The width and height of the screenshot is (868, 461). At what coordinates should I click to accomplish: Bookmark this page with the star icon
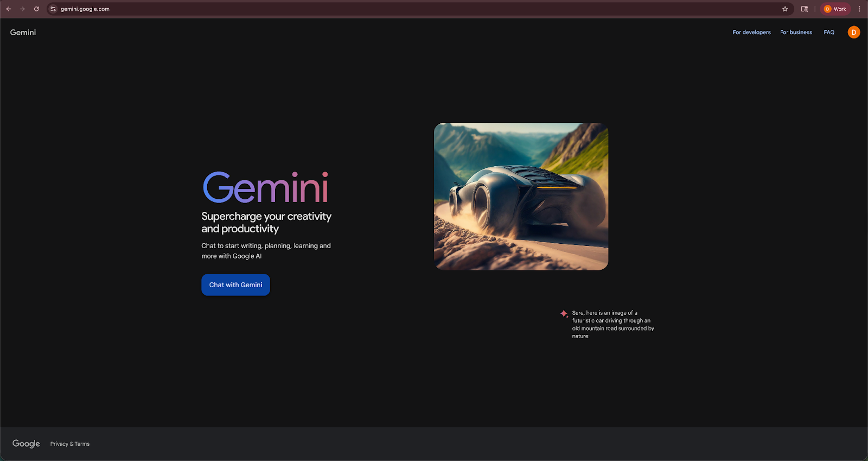(785, 9)
